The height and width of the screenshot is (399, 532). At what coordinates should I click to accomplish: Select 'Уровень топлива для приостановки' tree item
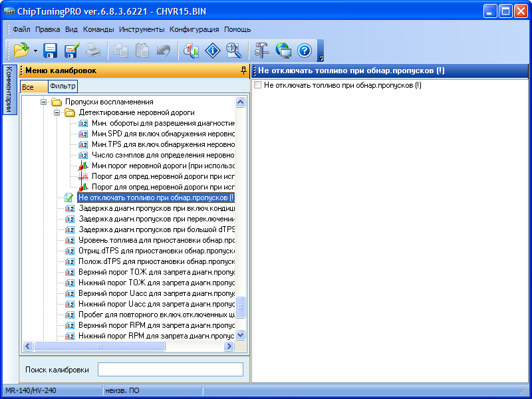pyautogui.click(x=156, y=240)
